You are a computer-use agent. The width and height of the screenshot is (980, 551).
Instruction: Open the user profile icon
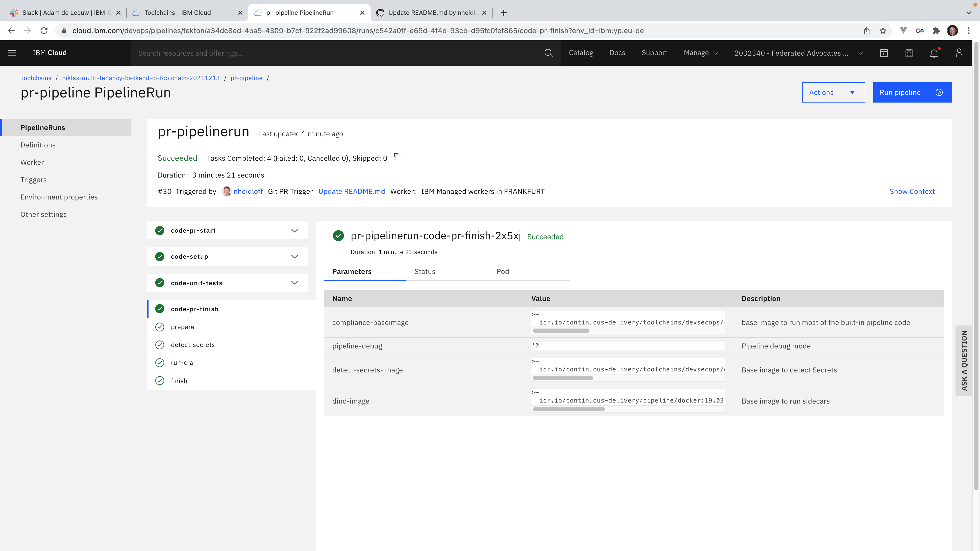click(x=959, y=53)
